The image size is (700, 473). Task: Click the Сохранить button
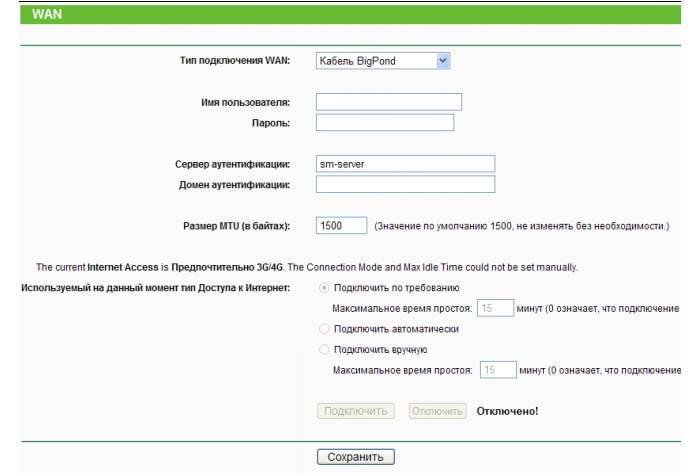coord(355,457)
